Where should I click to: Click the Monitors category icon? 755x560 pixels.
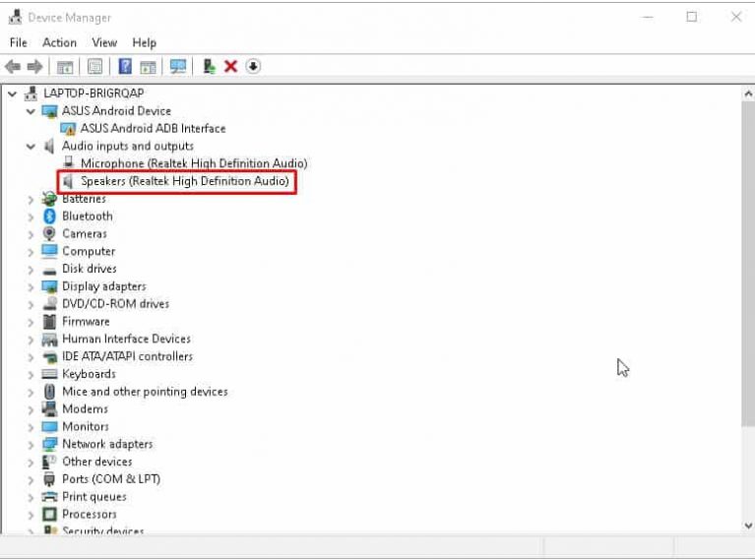(x=49, y=426)
